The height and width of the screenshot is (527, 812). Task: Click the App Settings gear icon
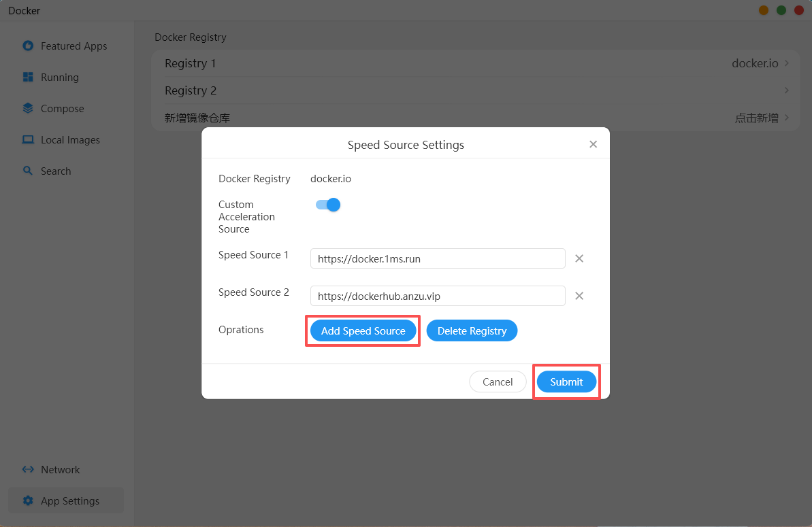(28, 500)
